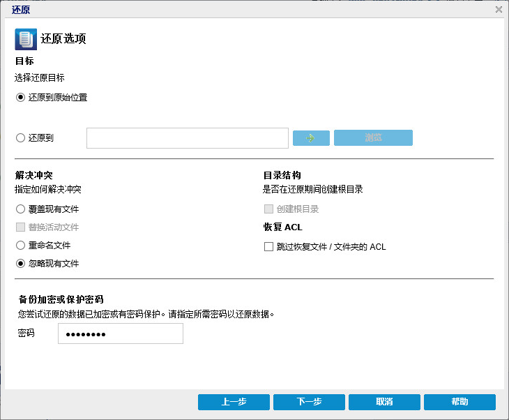Click the restore destination path field
The width and height of the screenshot is (509, 420).
187,138
